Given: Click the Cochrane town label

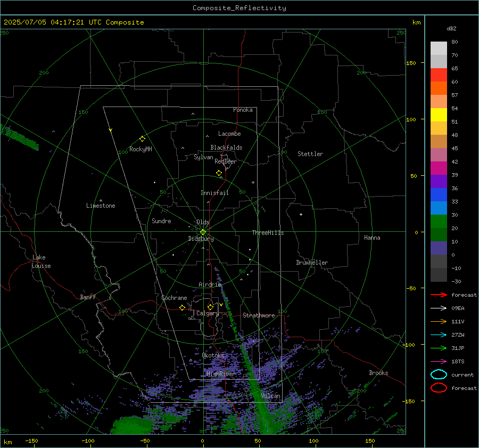Looking at the screenshot, I should click(x=174, y=298).
